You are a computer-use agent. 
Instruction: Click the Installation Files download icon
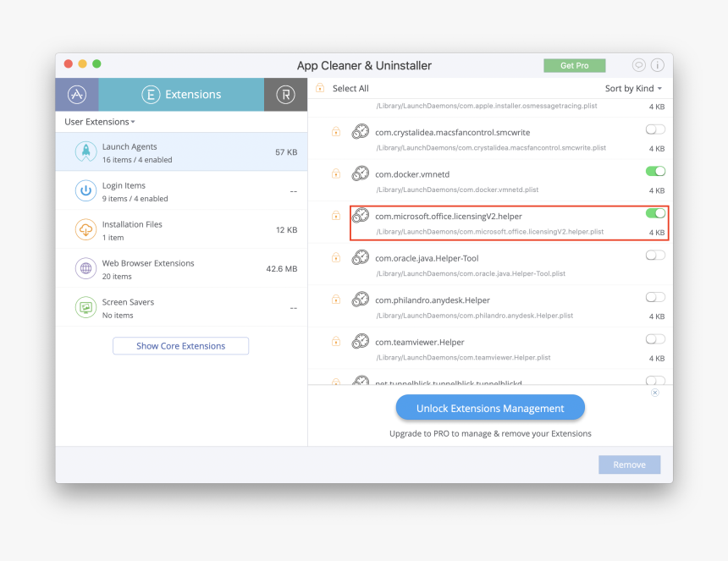(85, 229)
